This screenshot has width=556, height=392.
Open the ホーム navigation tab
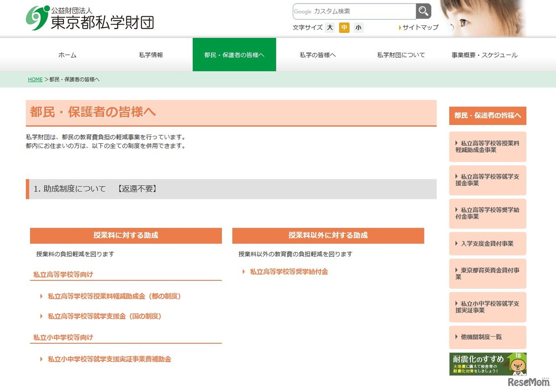coord(67,55)
